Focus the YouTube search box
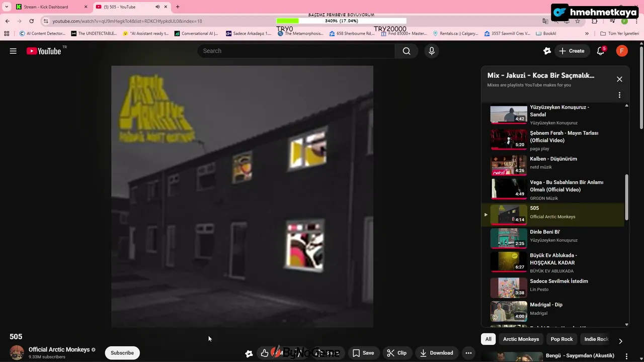644x362 pixels. point(296,51)
